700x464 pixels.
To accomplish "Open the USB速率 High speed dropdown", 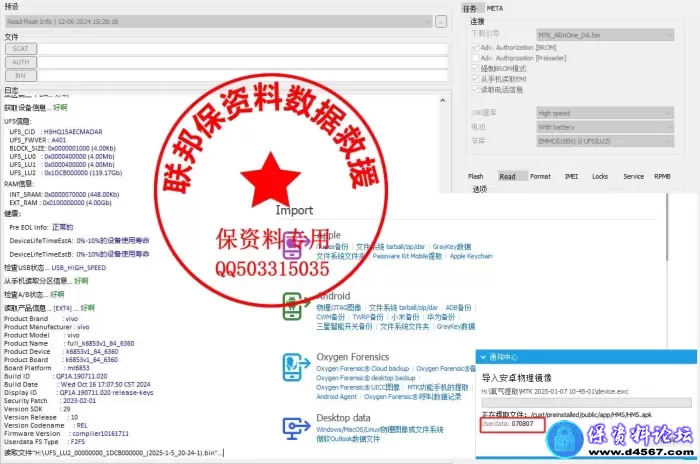I will pyautogui.click(x=605, y=113).
